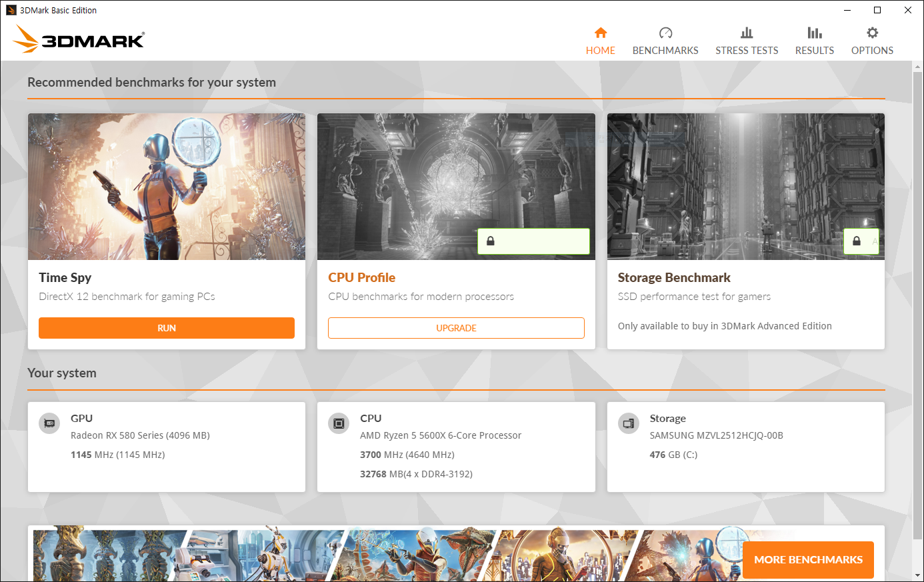The height and width of the screenshot is (582, 924).
Task: Click 'Radeon RX 580 Series (4096 MB)' text
Action: pos(140,435)
